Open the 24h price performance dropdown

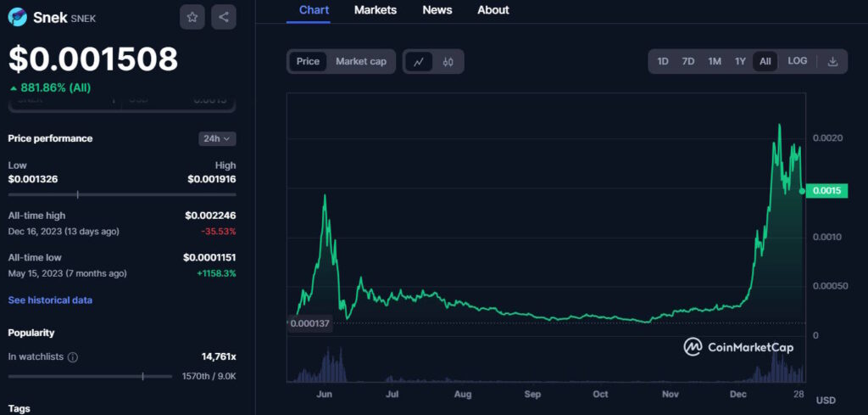[218, 138]
